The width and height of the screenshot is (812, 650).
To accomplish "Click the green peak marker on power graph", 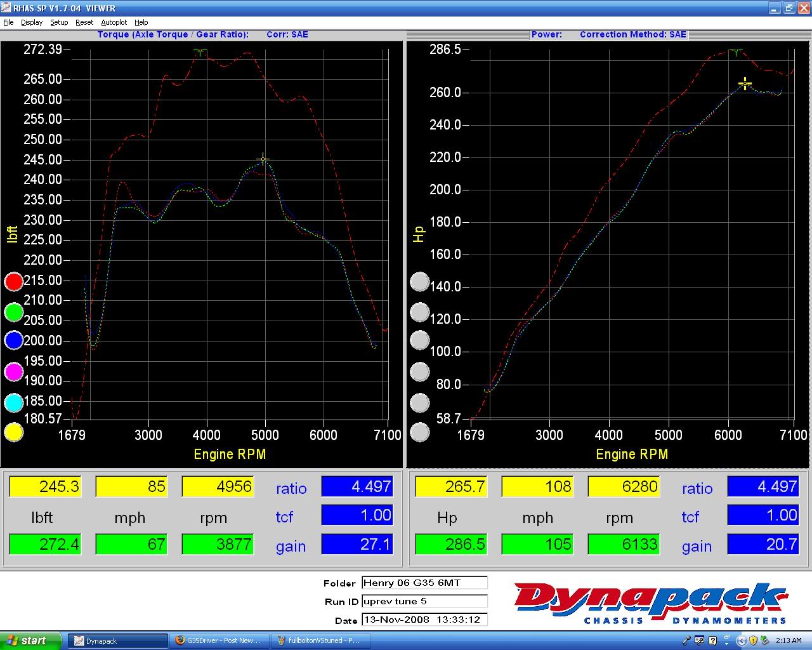I will pos(736,52).
